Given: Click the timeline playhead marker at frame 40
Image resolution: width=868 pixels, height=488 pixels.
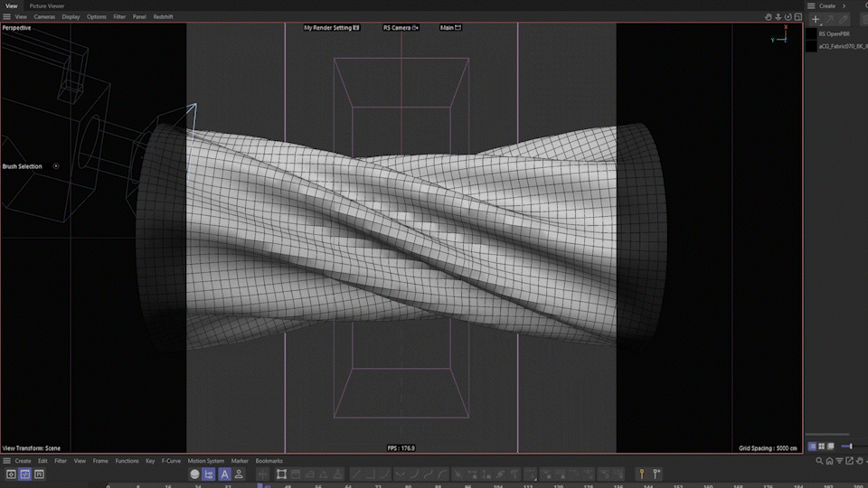Looking at the screenshot, I should coord(260,486).
